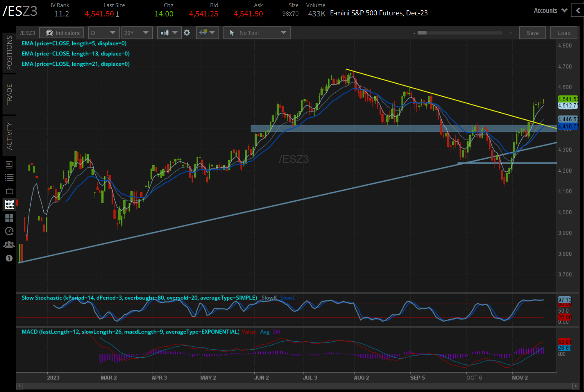Click the Indicators button
The image size is (584, 392).
[62, 33]
